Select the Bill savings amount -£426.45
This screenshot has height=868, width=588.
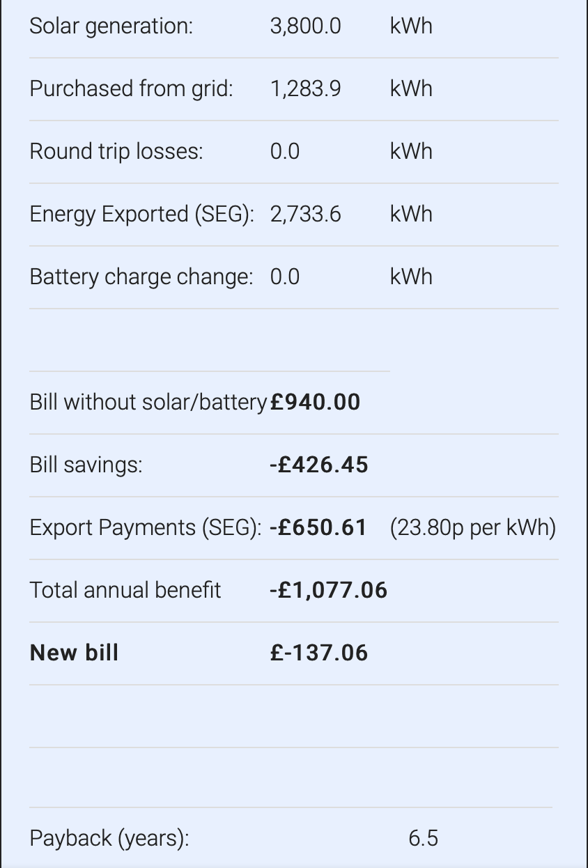pyautogui.click(x=318, y=465)
